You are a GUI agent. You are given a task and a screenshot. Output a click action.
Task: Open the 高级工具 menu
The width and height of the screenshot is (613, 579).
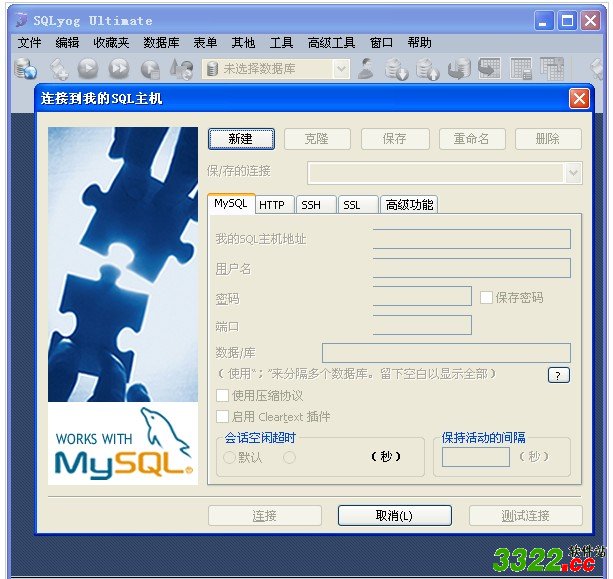click(x=331, y=42)
